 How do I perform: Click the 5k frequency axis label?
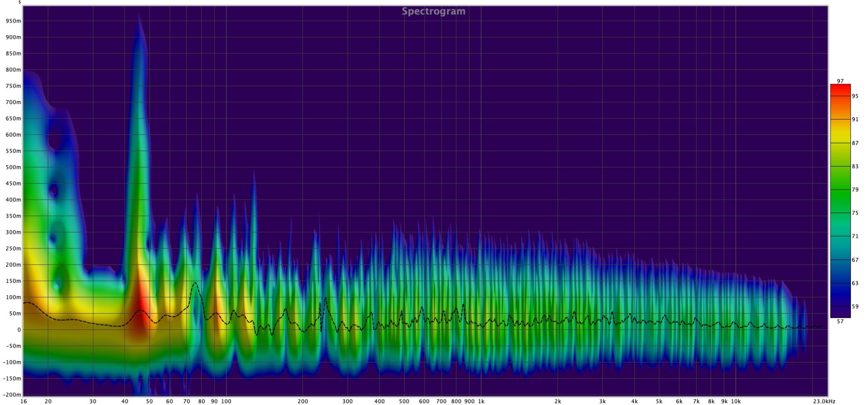click(x=659, y=401)
